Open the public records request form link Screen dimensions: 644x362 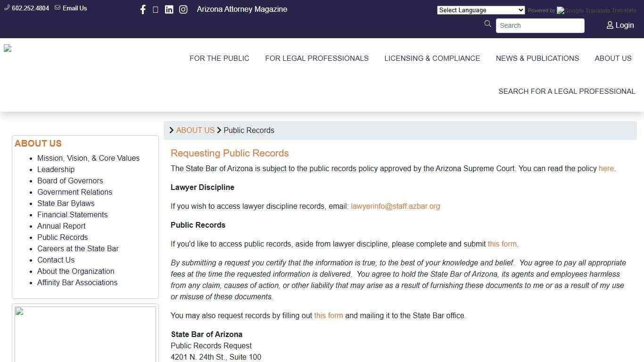click(502, 244)
